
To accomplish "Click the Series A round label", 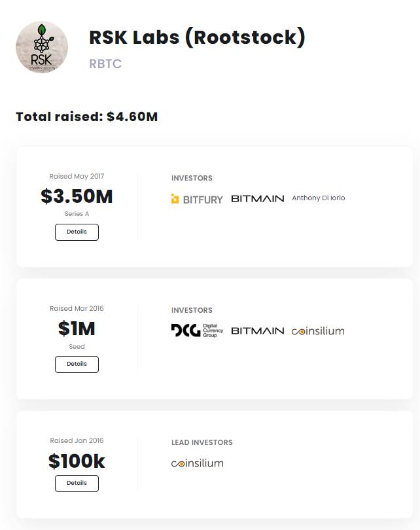I will [x=77, y=213].
